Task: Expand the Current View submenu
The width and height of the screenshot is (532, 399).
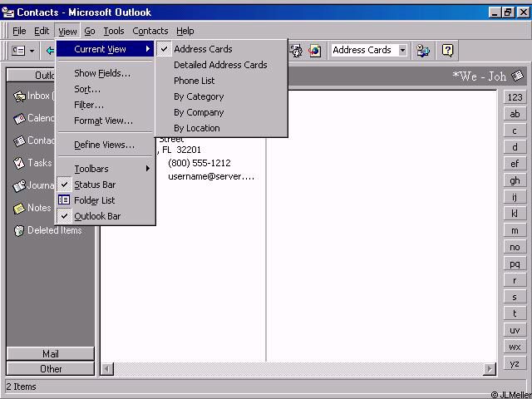Action: pyautogui.click(x=106, y=49)
